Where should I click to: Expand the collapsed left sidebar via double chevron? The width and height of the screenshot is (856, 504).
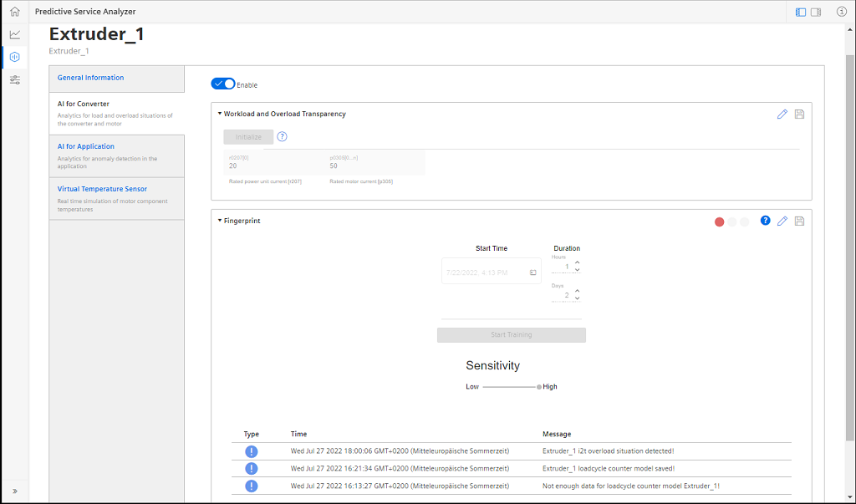(x=14, y=491)
